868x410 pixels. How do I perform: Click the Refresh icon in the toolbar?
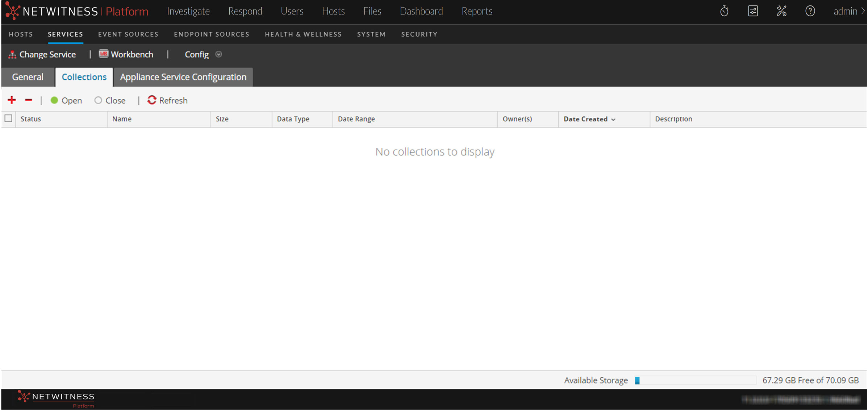152,100
